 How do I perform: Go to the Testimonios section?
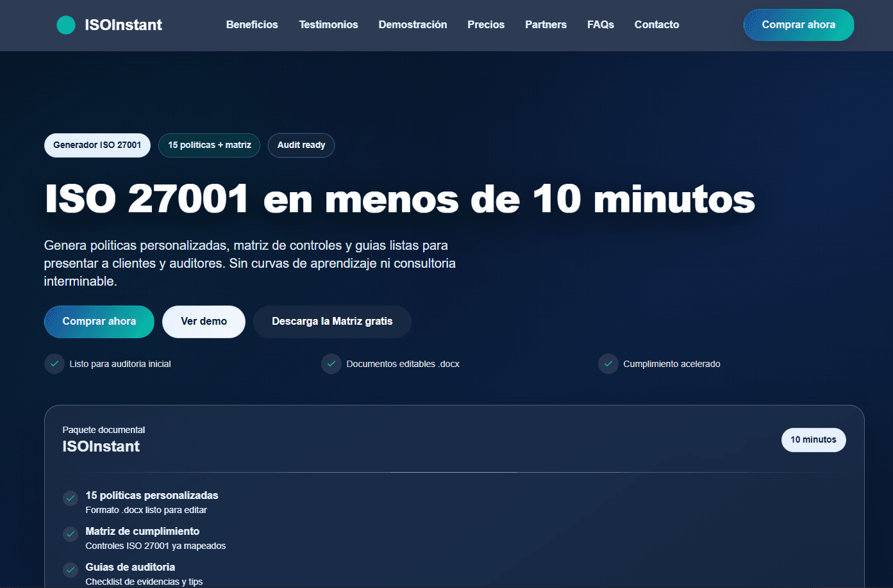pos(328,25)
